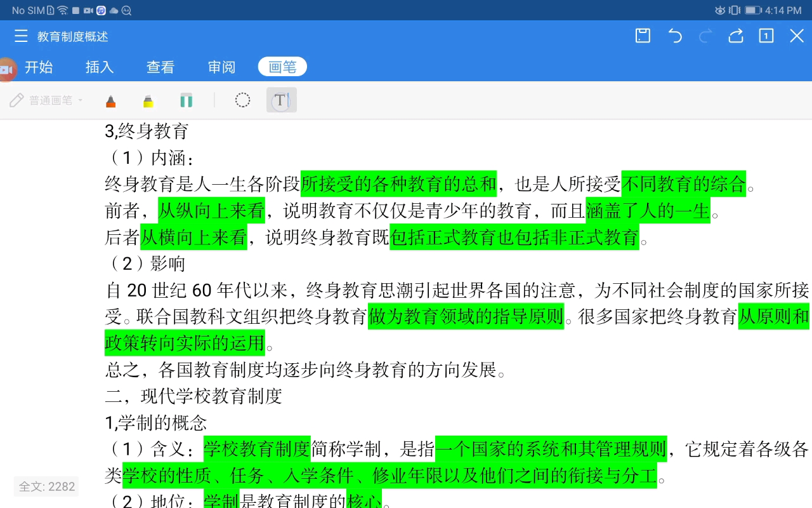
Task: Open the window switcher showing 1
Action: click(x=766, y=36)
